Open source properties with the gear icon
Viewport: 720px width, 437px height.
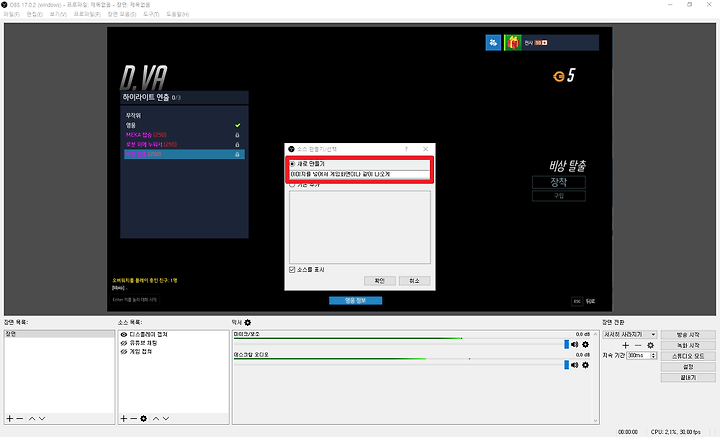click(144, 418)
